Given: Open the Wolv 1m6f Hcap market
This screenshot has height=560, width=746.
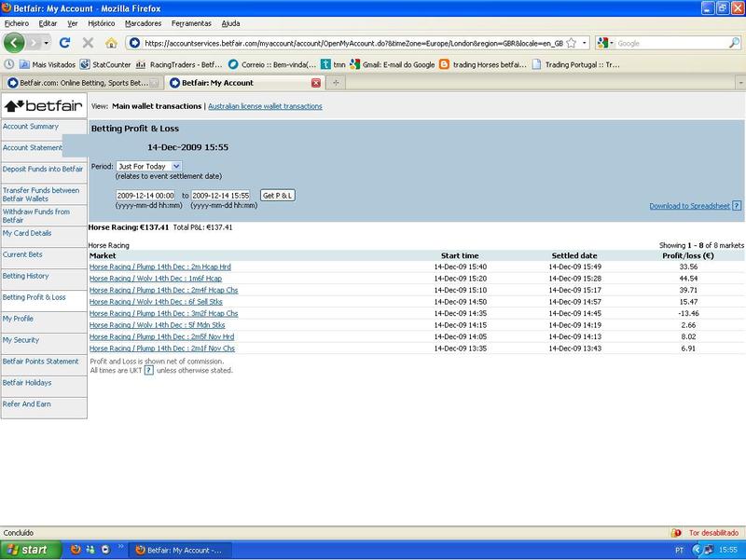Looking at the screenshot, I should [156, 279].
